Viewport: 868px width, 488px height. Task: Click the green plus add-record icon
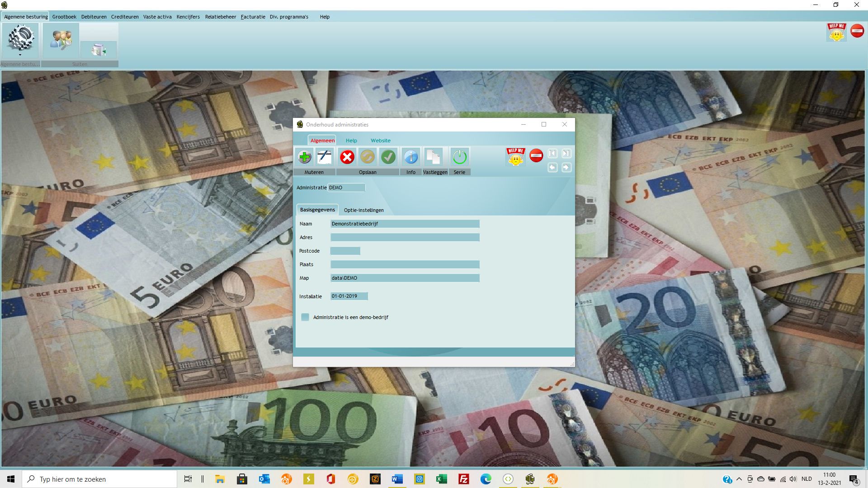pos(305,157)
